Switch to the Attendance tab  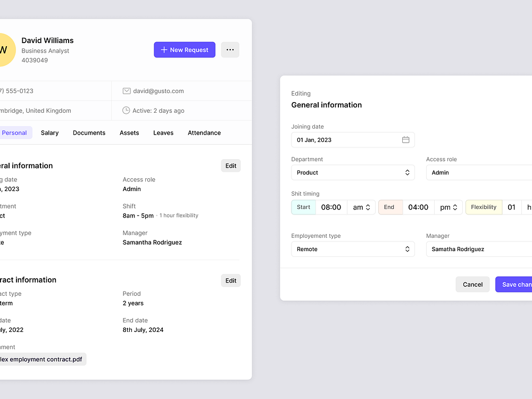204,132
